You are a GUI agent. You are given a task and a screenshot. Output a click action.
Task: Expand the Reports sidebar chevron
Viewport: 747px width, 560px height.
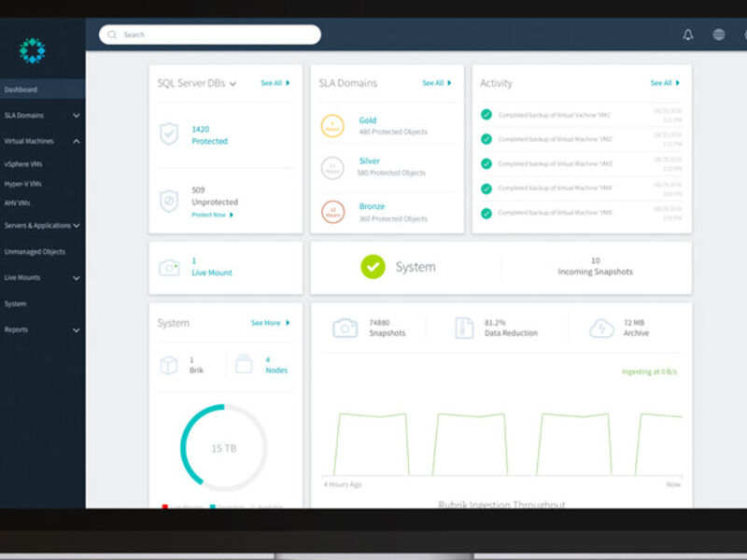click(x=77, y=330)
